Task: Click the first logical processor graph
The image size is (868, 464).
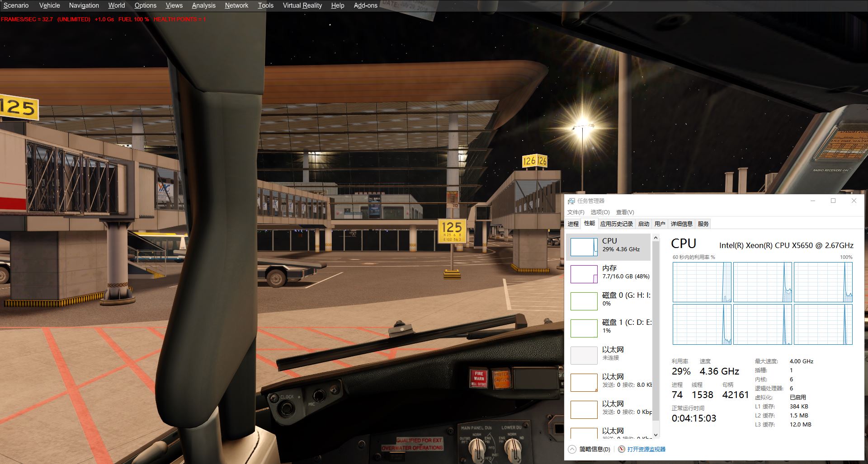Action: coord(702,282)
